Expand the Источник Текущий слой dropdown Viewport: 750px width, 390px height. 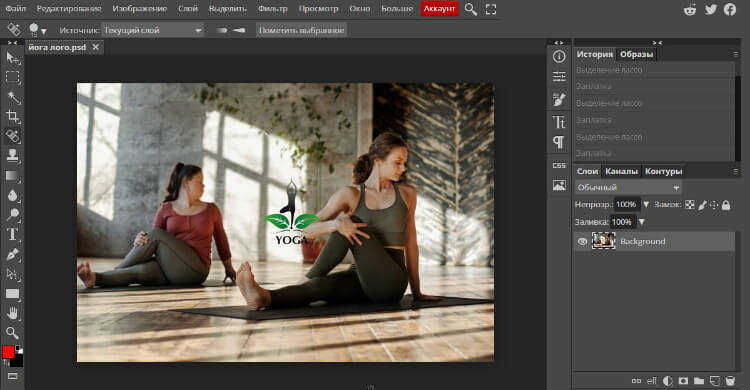click(x=152, y=30)
